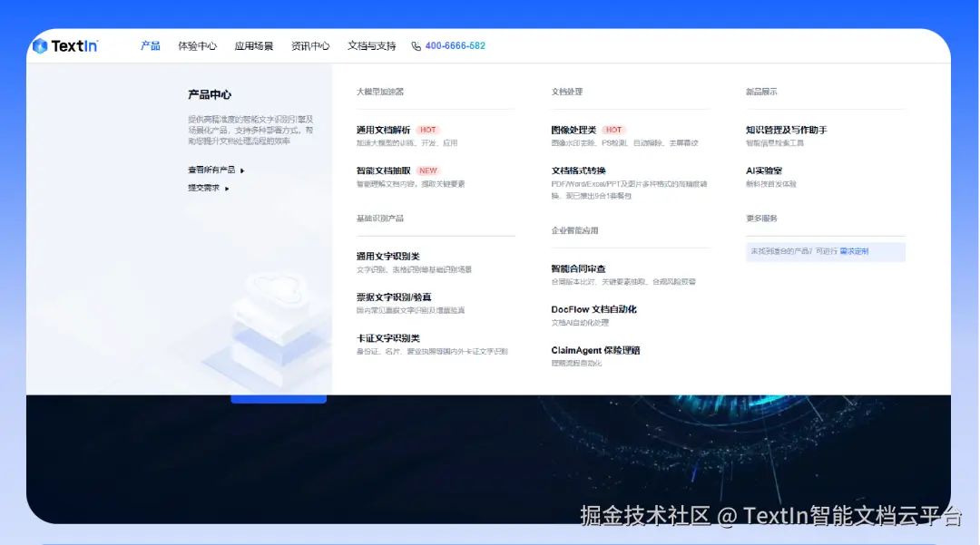The image size is (980, 545).
Task: Click the 产品中心 heading
Action: [210, 94]
